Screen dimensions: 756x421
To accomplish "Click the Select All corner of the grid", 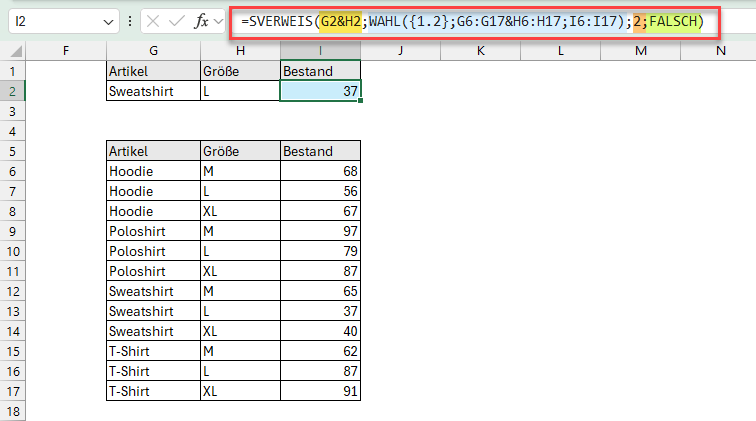I will 12,49.
